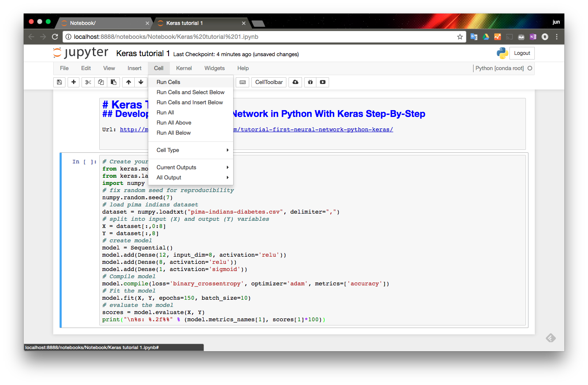This screenshot has width=588, height=385.
Task: Click the In [ ]: cell prompt
Action: click(x=84, y=162)
